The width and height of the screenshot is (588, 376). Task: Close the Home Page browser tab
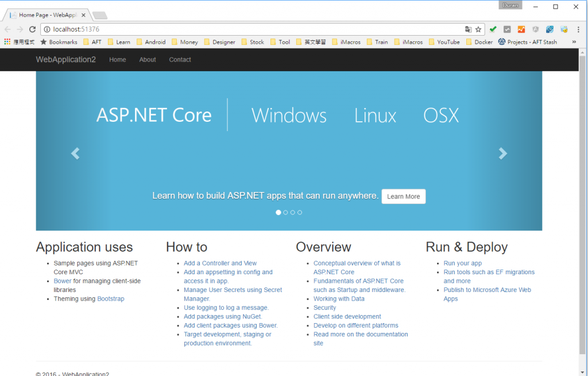click(83, 15)
